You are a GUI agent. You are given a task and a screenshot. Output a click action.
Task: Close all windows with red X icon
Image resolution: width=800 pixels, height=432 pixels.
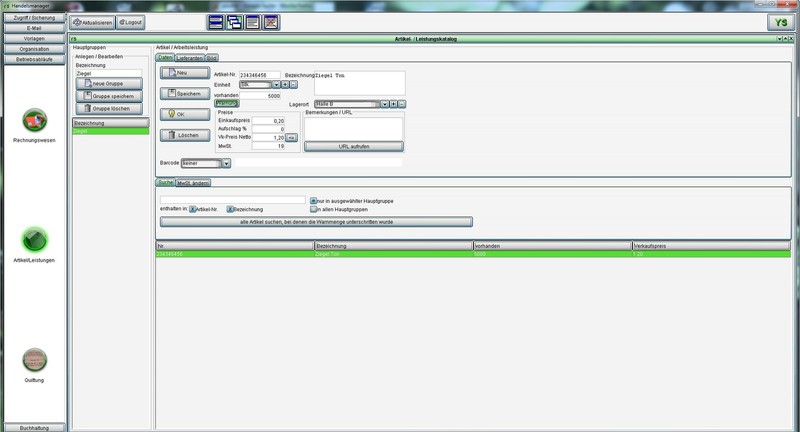click(271, 22)
